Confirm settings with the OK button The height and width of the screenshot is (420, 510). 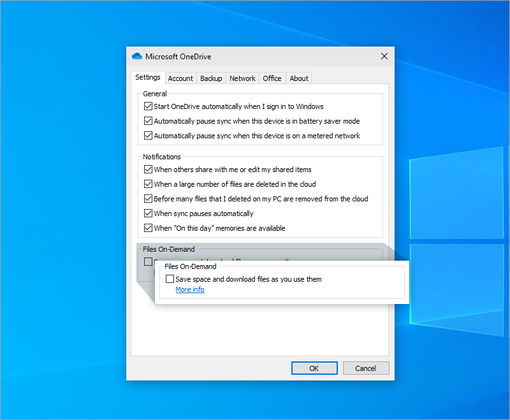pos(314,368)
